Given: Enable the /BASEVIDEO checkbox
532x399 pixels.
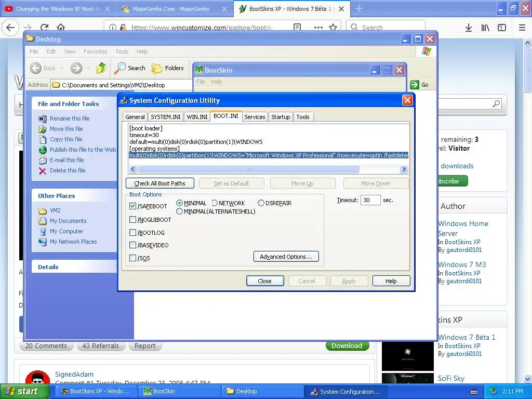Looking at the screenshot, I should coord(132,245).
